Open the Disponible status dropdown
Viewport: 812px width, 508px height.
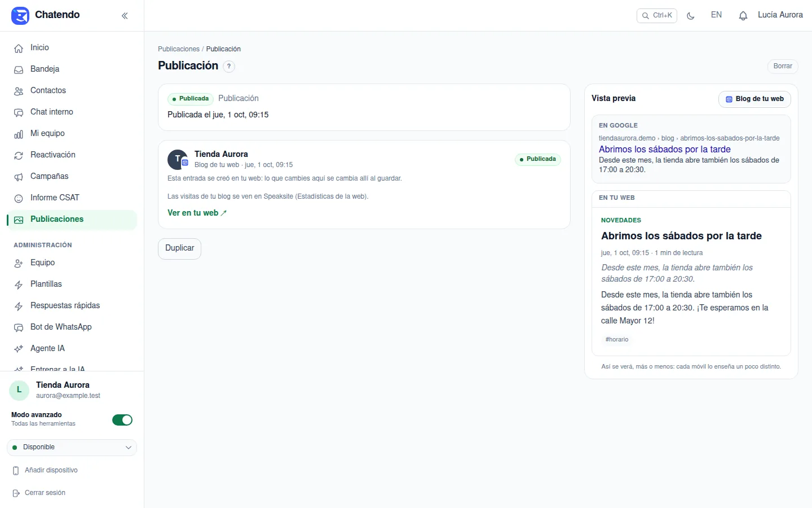click(72, 448)
